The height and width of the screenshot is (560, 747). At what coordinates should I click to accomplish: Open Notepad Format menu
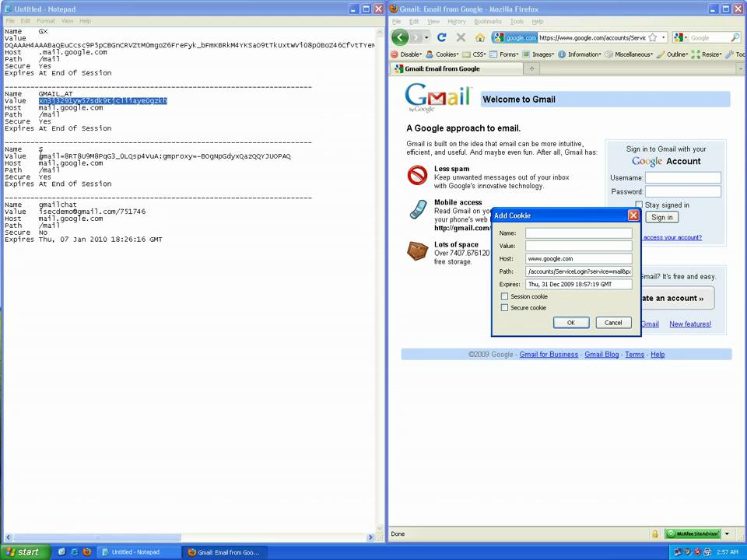[46, 21]
